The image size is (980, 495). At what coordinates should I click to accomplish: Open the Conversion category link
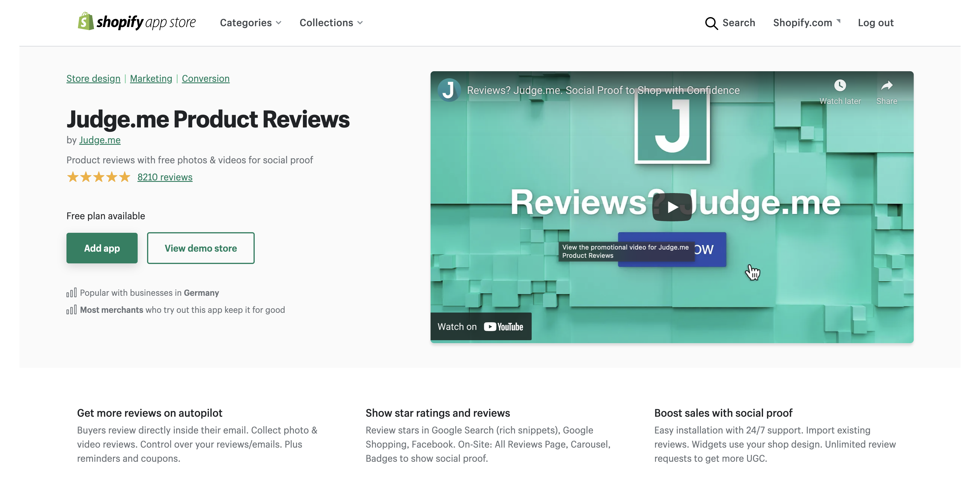205,79
